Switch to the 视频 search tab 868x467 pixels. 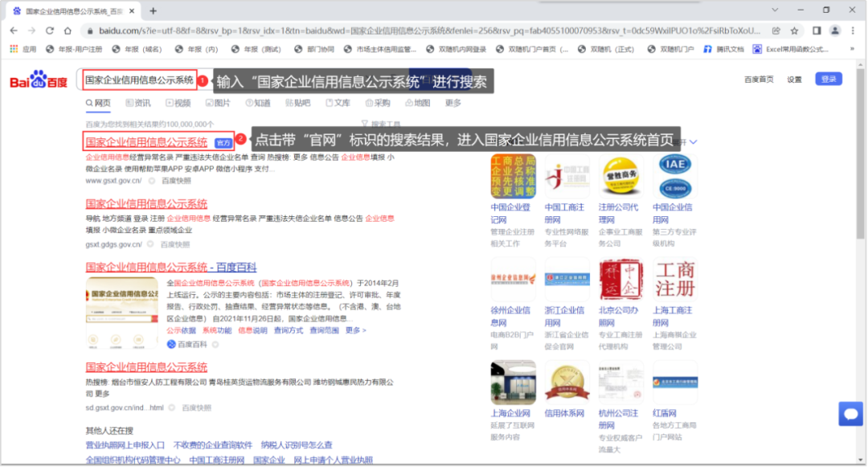point(178,103)
